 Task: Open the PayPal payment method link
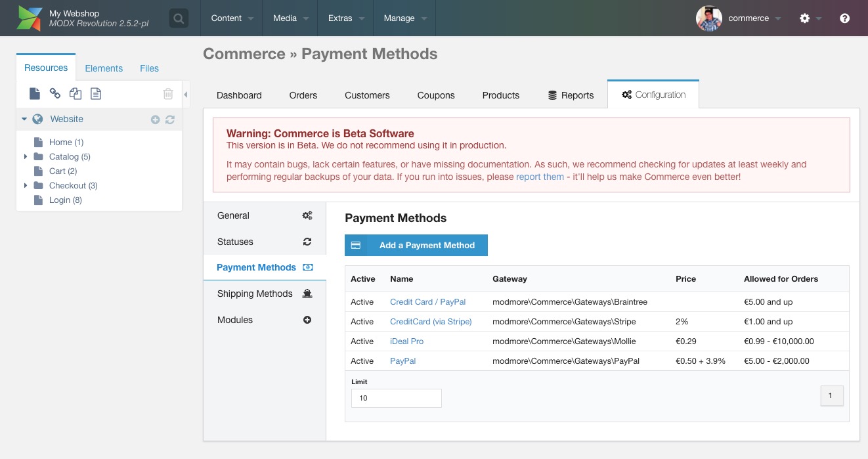402,361
